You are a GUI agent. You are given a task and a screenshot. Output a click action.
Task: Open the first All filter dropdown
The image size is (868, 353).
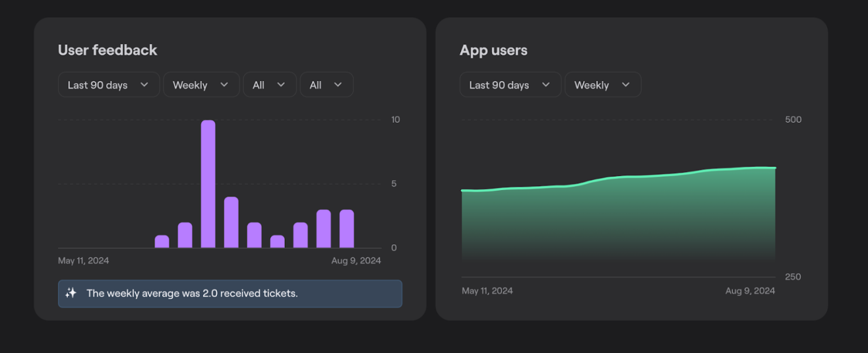coord(269,85)
